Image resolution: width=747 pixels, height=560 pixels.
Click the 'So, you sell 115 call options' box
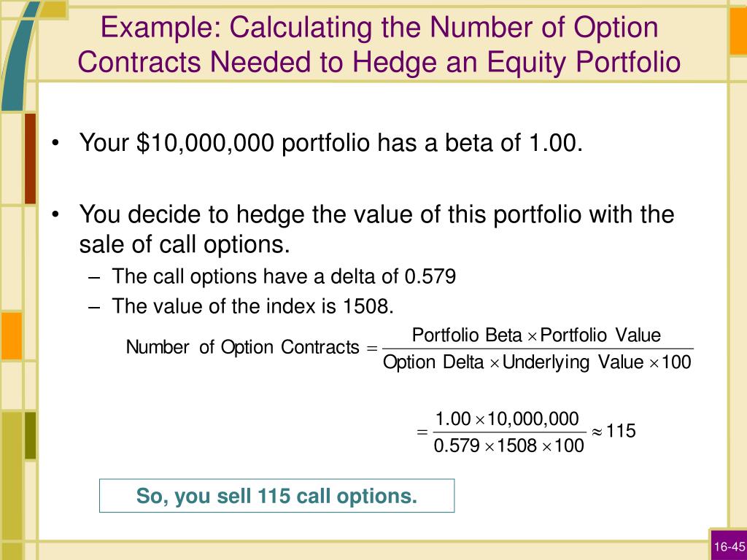(x=276, y=496)
